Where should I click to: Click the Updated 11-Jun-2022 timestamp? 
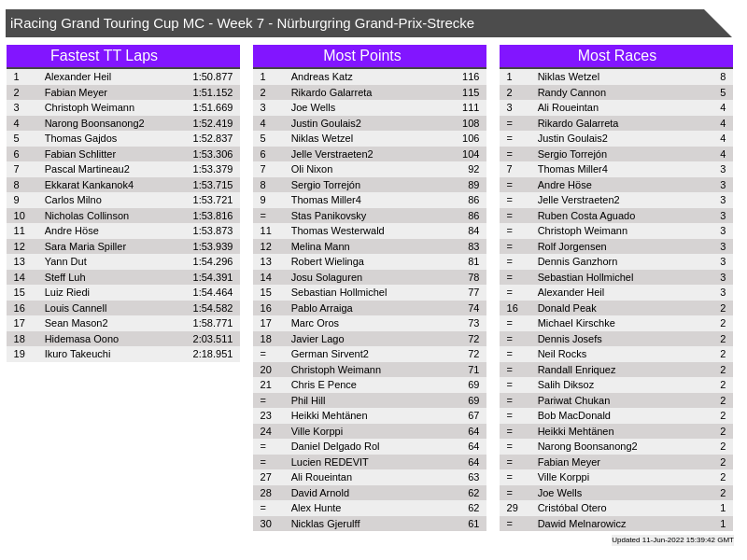point(672,540)
